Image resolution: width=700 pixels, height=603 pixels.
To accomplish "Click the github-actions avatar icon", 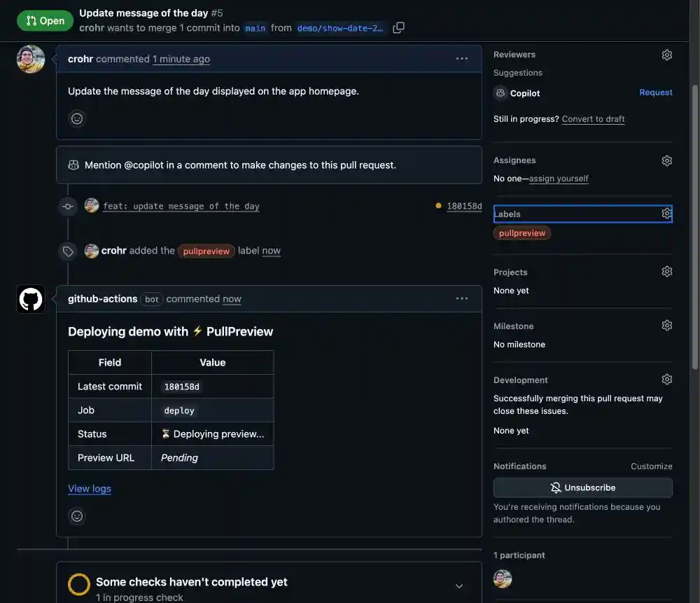I will 31,299.
